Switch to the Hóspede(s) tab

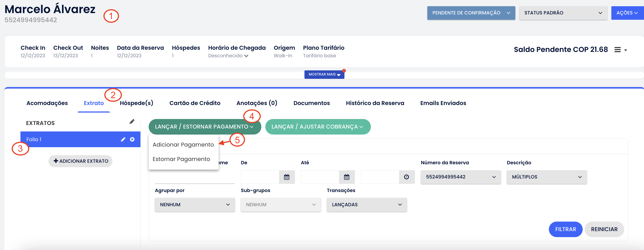tap(136, 103)
